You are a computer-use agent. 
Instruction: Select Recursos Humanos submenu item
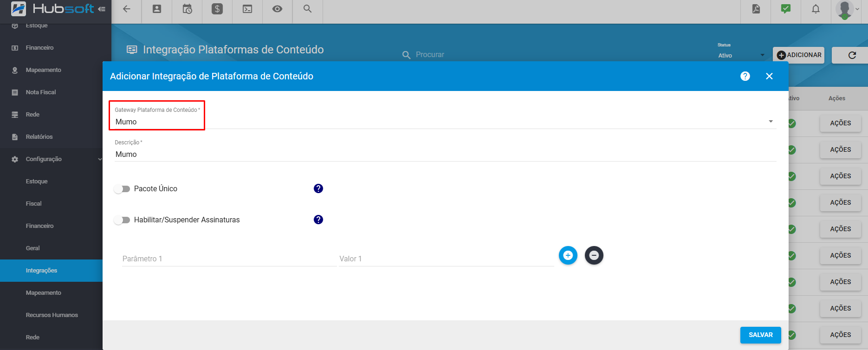[52, 315]
